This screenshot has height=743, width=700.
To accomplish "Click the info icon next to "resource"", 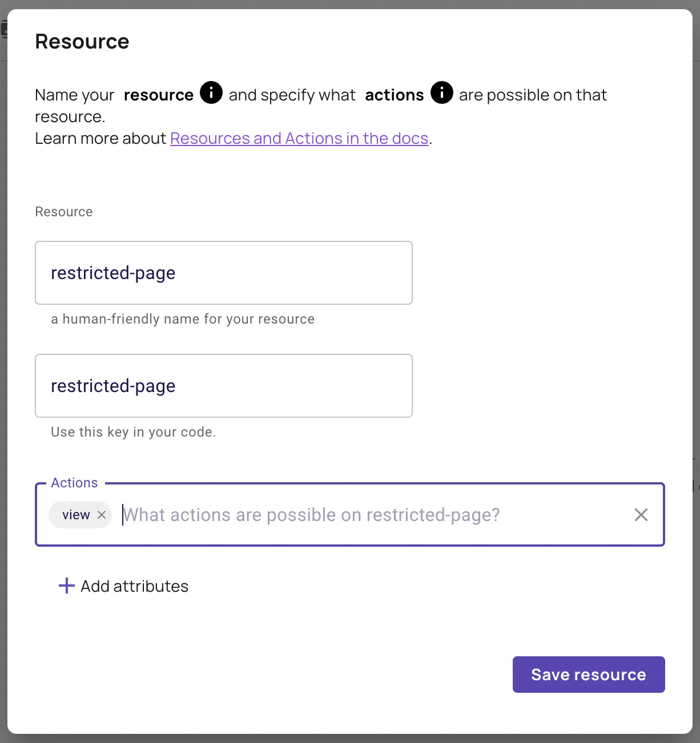I will (211, 92).
